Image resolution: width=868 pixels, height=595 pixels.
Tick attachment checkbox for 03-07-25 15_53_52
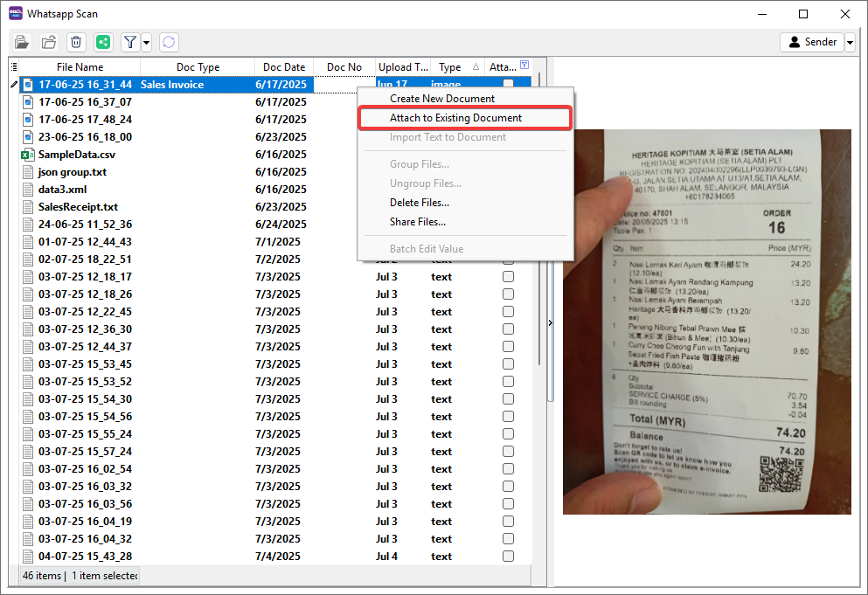click(508, 381)
